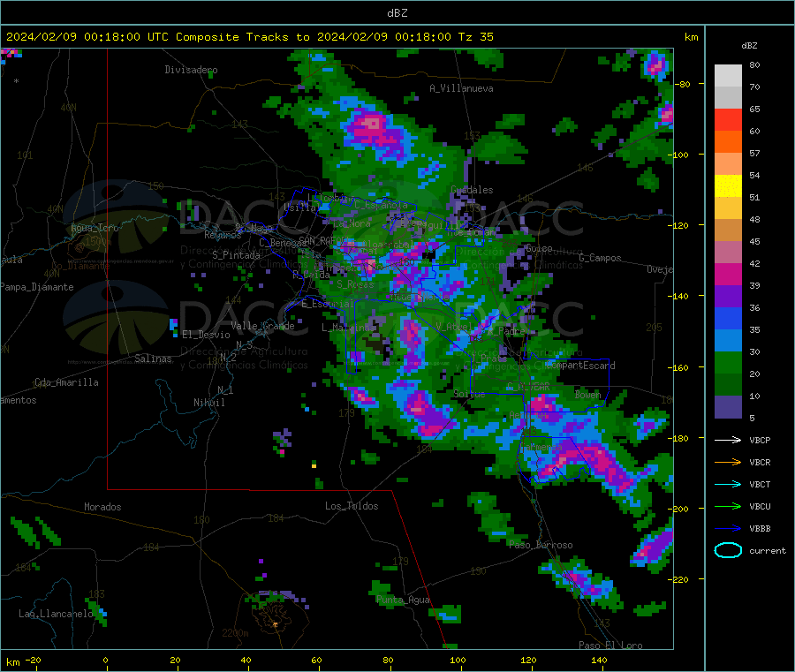Click the 'Cda_Amarilla' map label
This screenshot has height=672, width=795.
[66, 382]
